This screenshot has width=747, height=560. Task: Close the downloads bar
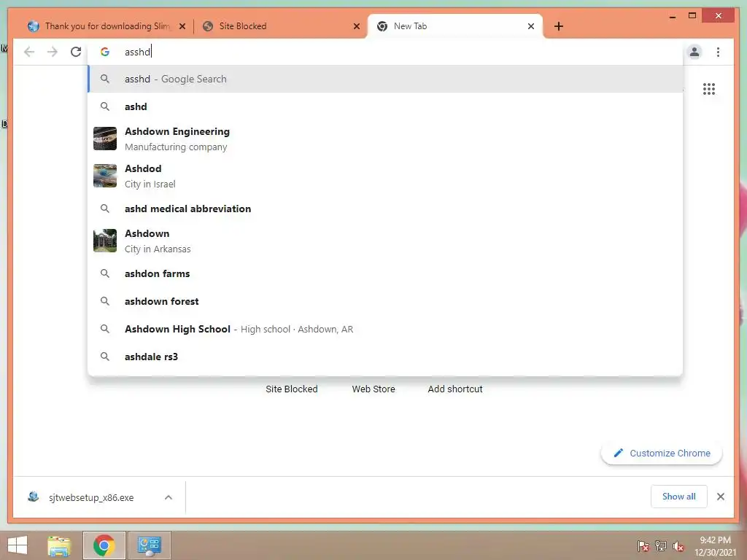click(x=721, y=497)
